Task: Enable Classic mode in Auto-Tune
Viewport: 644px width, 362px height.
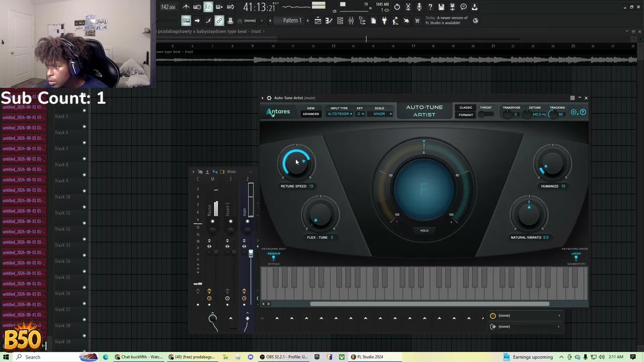Action: coord(466,108)
